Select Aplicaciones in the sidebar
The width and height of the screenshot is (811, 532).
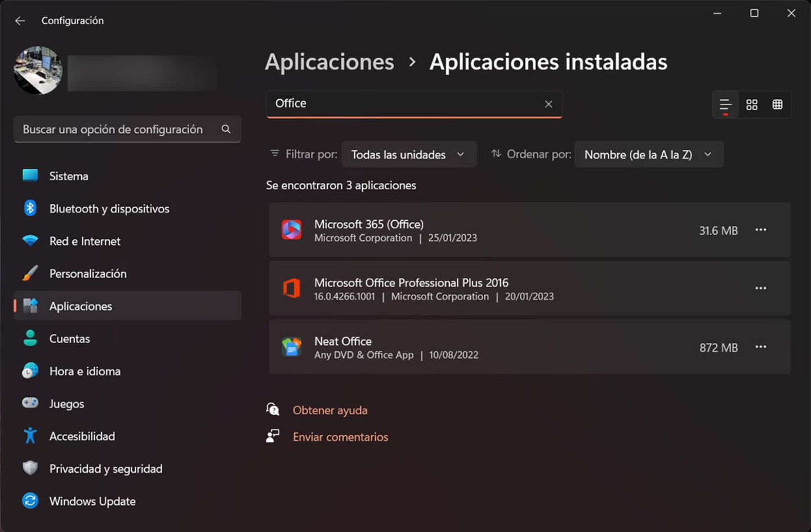(127, 306)
